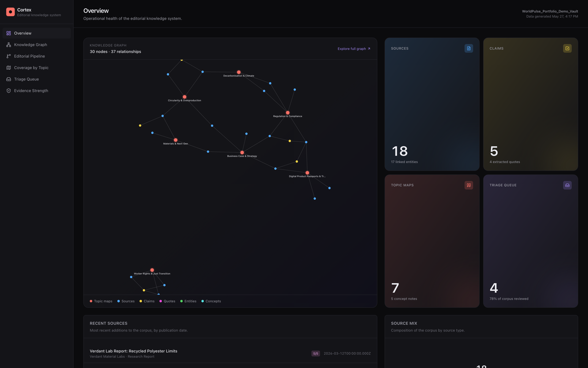The image size is (588, 368).
Task: Select the Business Case & Strategy node
Action: tap(242, 153)
